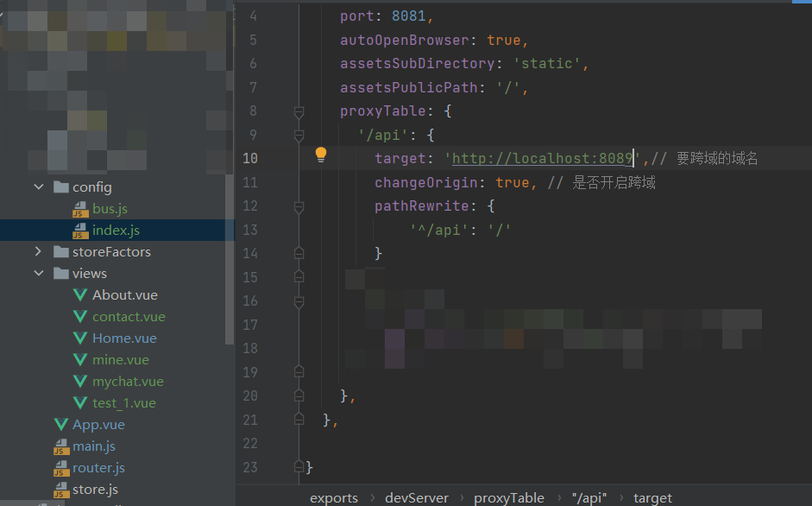This screenshot has height=506, width=812.
Task: Click the '^/api' rewrite key
Action: (x=439, y=230)
